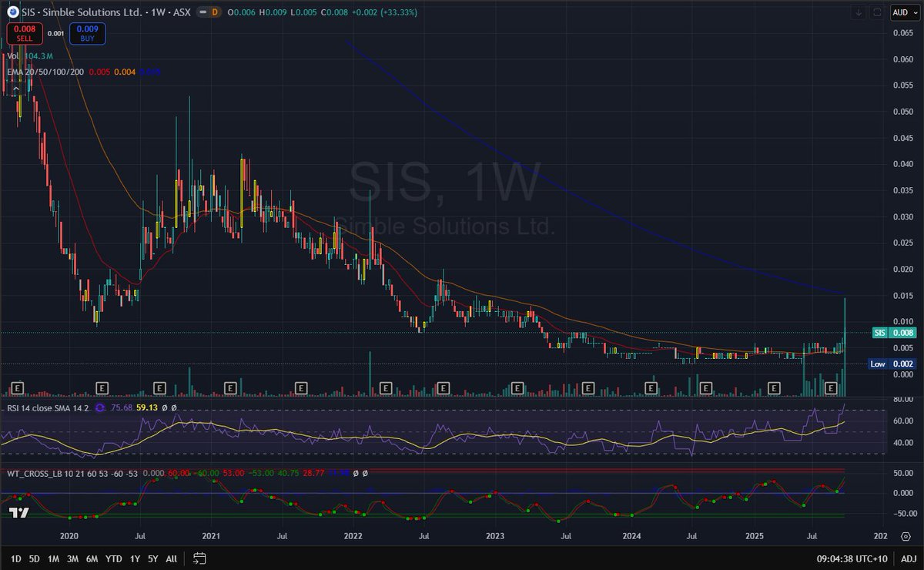
Task: Click the SIS symbol logo icon
Action: tap(12, 12)
